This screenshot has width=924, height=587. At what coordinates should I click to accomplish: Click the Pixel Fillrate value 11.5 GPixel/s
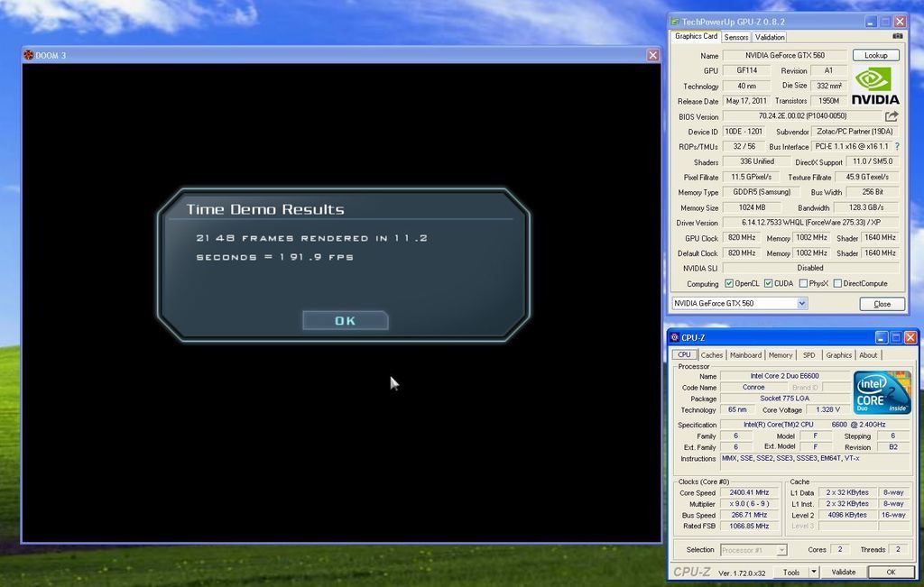[752, 177]
